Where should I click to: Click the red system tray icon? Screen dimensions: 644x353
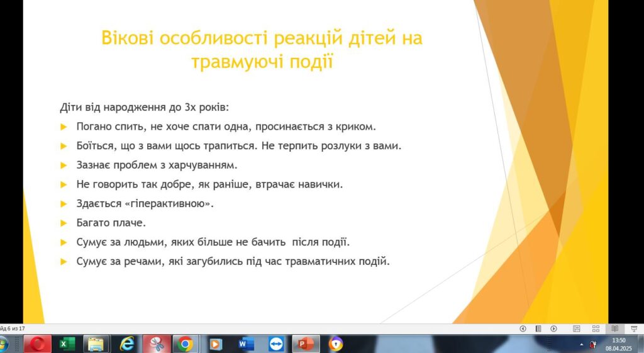592,344
